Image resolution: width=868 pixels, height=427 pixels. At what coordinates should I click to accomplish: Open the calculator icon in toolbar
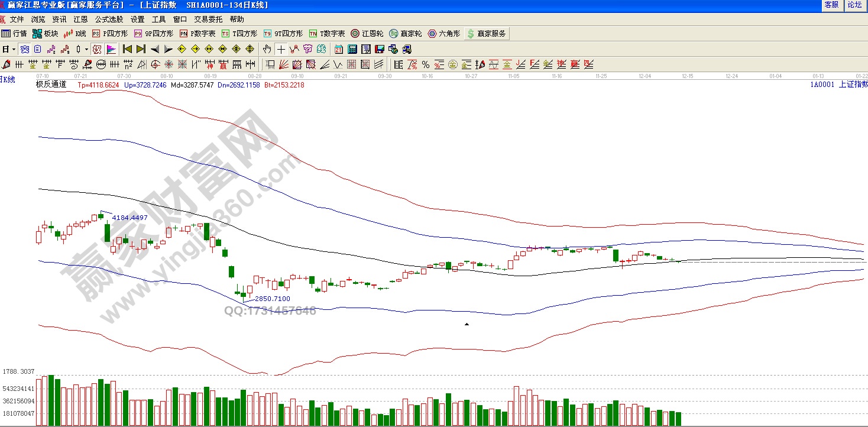[352, 49]
